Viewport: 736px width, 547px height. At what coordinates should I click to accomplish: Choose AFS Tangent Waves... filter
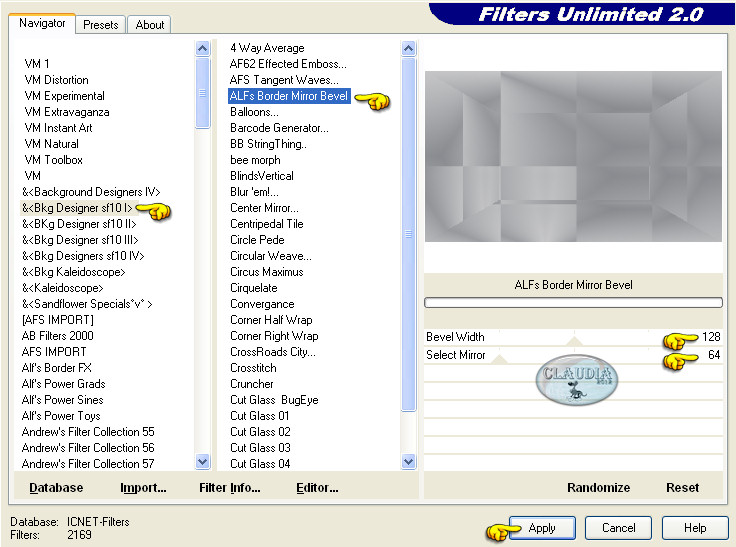coord(284,80)
